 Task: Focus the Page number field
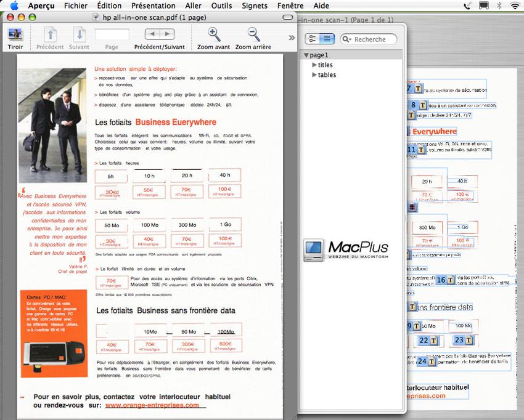click(x=112, y=34)
